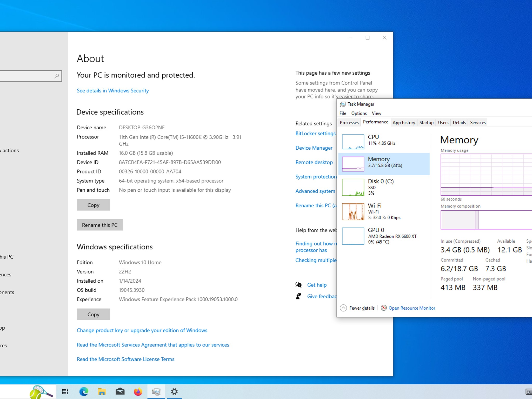Open the Remote desktop link
The width and height of the screenshot is (532, 399).
[314, 162]
